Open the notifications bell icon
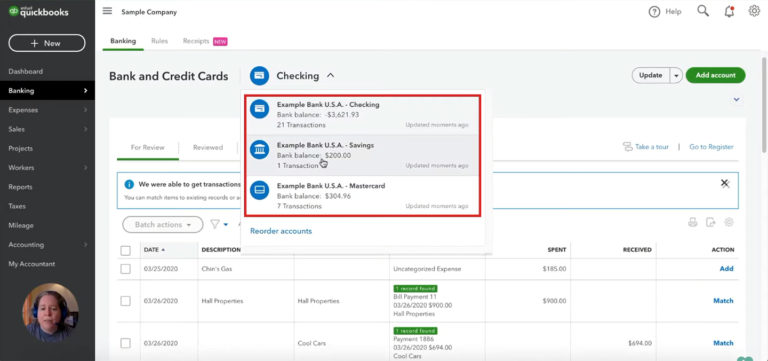The image size is (768, 361). click(729, 11)
